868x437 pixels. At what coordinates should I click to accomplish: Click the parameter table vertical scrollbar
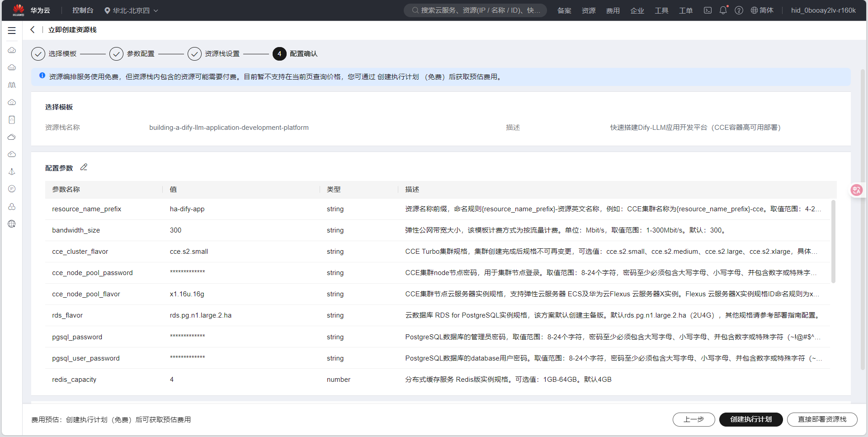pos(833,242)
